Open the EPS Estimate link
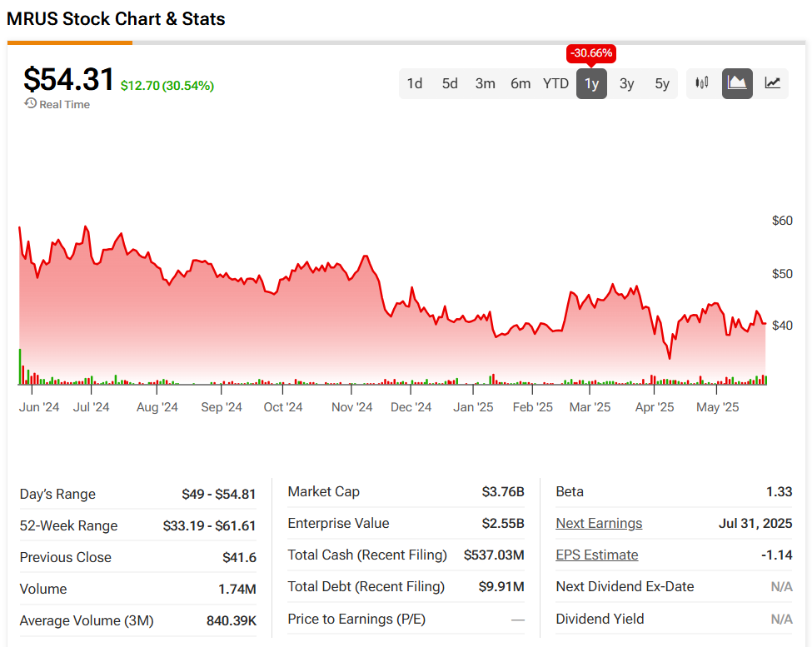Screen dimensions: 812x647 click(x=596, y=555)
